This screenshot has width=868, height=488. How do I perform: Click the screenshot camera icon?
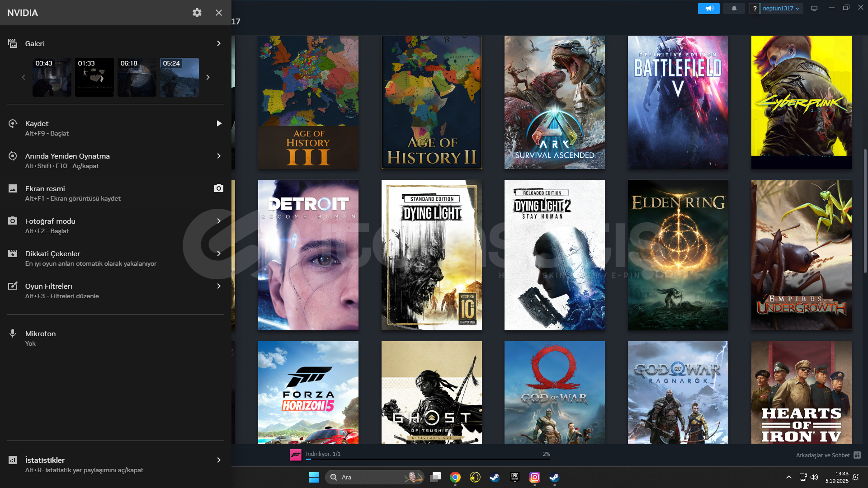[x=219, y=188]
